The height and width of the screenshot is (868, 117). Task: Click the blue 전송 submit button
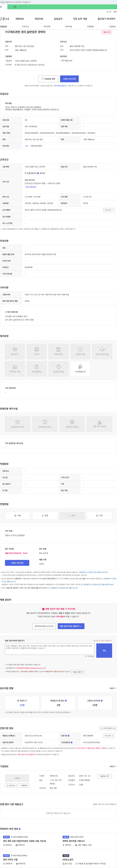pyautogui.click(x=104, y=651)
